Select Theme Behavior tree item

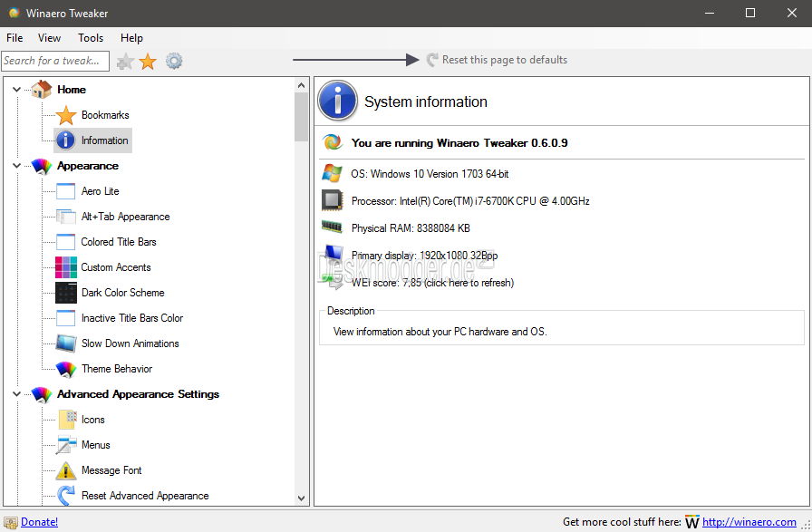point(117,369)
